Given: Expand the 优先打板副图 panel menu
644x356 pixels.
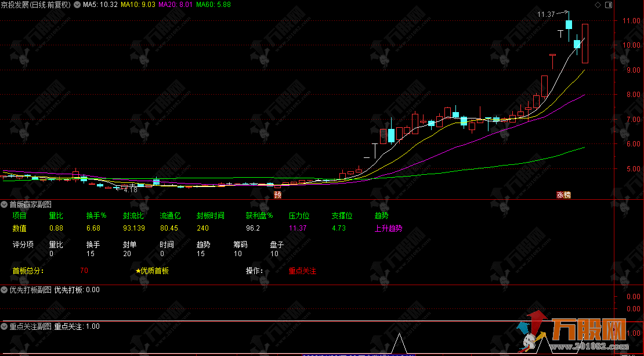Looking at the screenshot, I should pos(5,290).
